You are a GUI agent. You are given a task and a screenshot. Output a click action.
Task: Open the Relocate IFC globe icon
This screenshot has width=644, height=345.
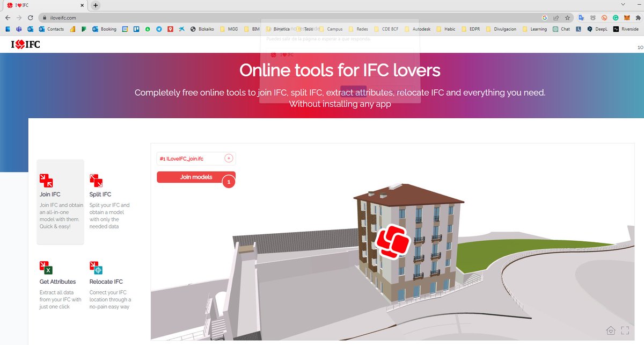(x=96, y=268)
